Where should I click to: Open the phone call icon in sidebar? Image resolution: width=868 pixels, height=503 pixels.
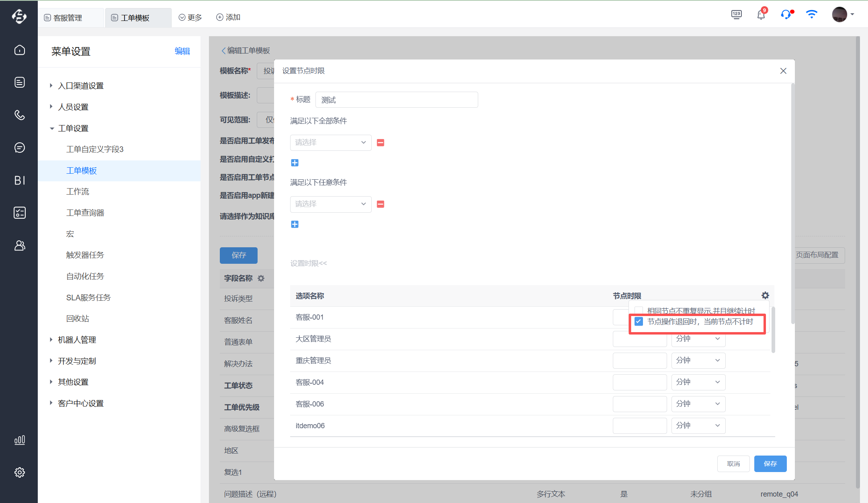(x=19, y=115)
